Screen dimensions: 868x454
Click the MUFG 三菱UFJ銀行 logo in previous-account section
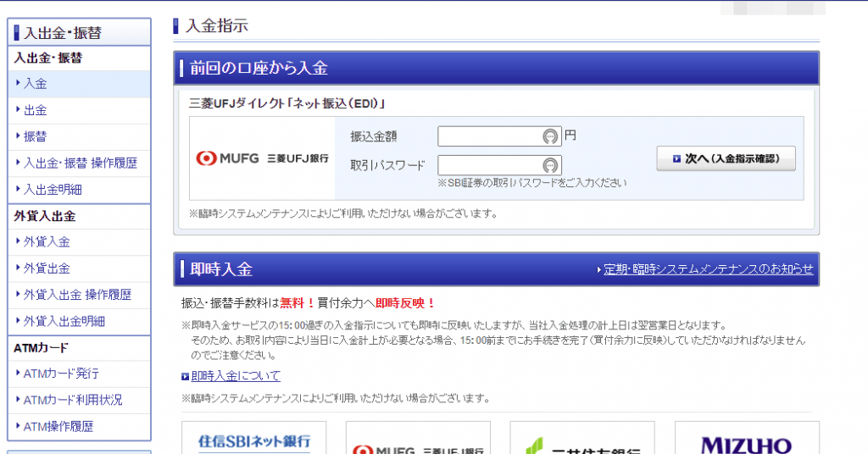pyautogui.click(x=262, y=158)
